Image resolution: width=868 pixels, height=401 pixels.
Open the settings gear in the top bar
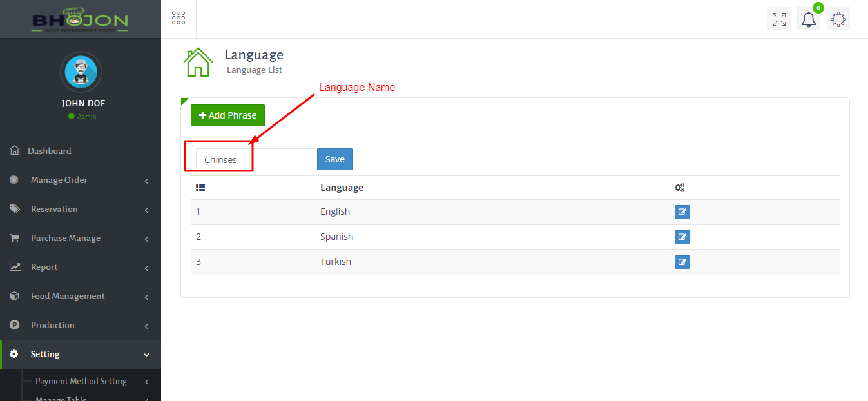(838, 18)
